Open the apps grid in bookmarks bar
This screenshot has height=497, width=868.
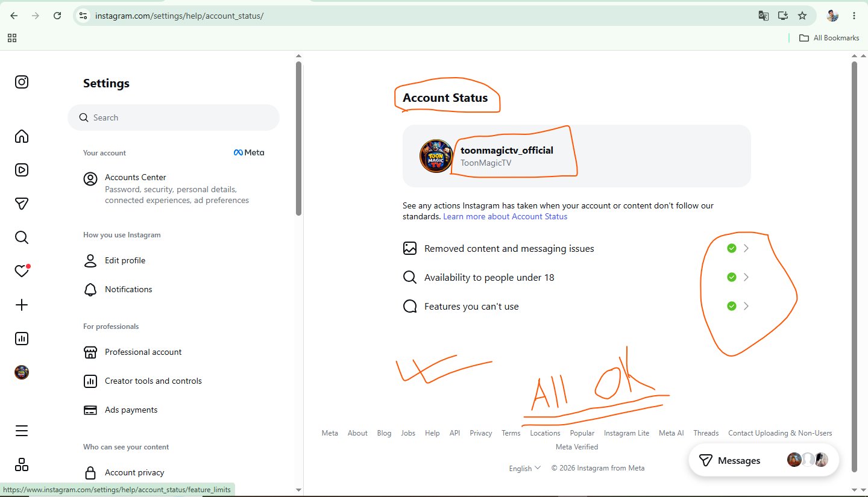click(x=12, y=38)
